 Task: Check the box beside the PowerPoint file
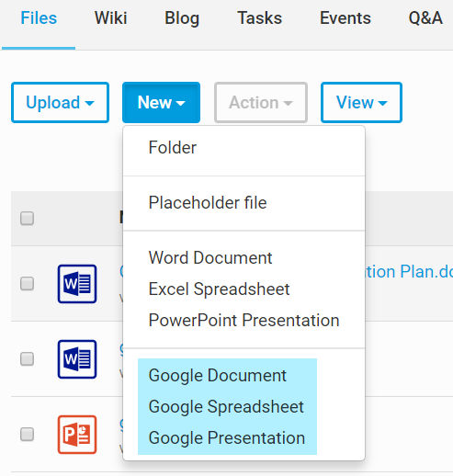[27, 434]
